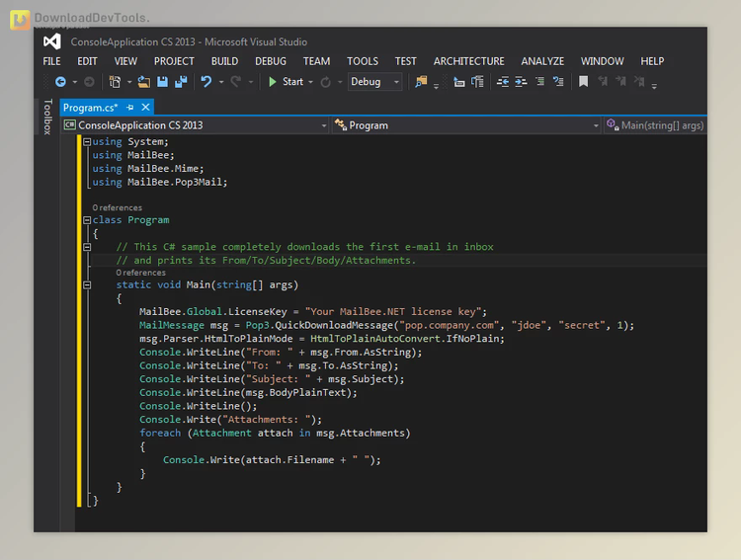Open the TOOLS menu
This screenshot has height=560, width=741.
(363, 61)
